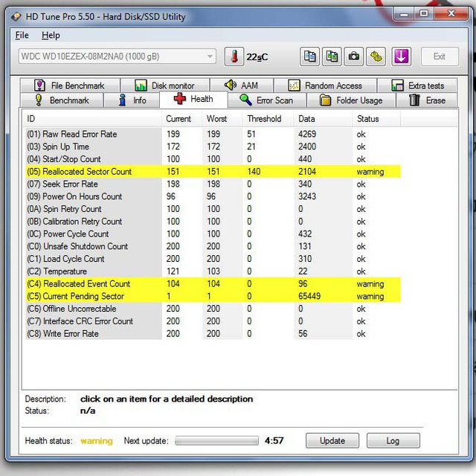The height and width of the screenshot is (476, 476).
Task: Select the Write Error Rate row
Action: [x=213, y=333]
